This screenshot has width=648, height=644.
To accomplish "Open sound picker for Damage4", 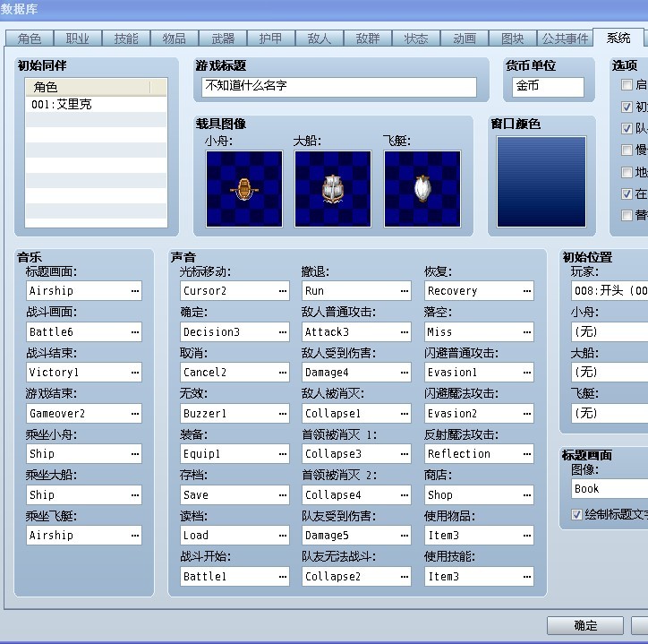I will [x=405, y=373].
